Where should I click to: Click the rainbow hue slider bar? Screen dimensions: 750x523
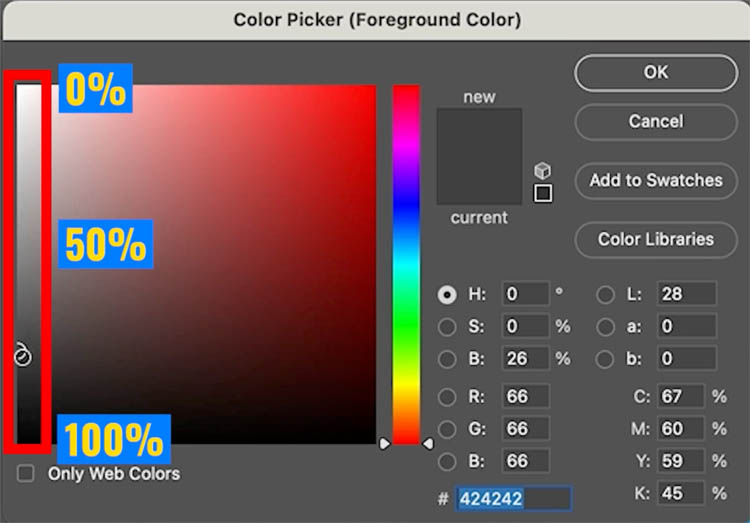pos(406,265)
